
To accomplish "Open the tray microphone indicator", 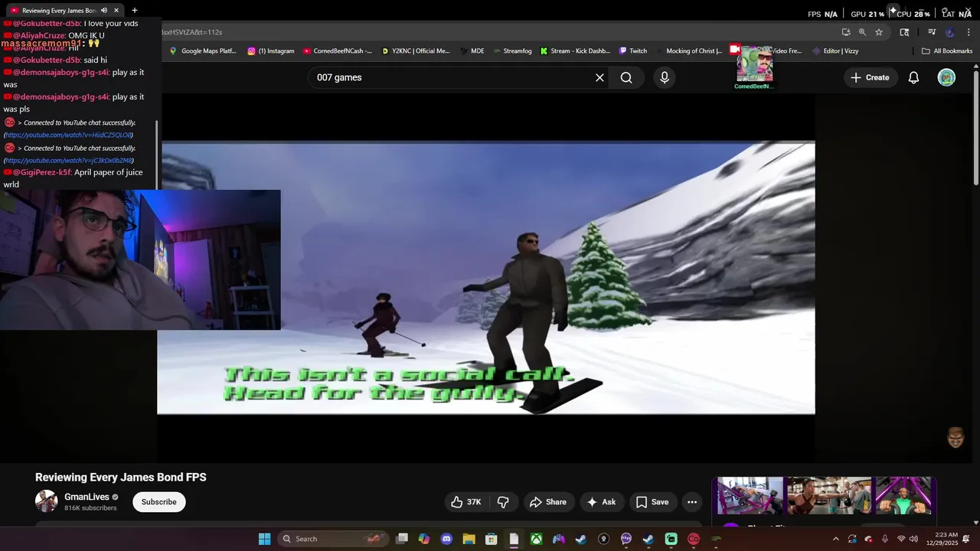I will pos(885,539).
